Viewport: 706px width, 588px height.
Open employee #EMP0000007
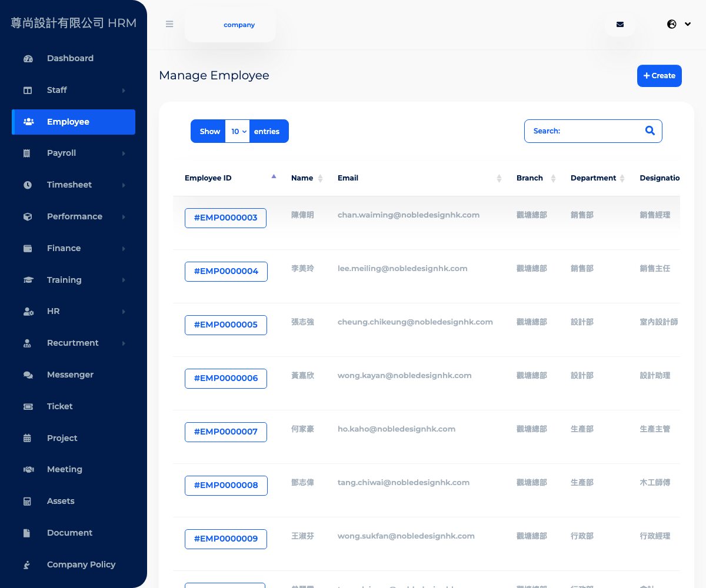226,432
